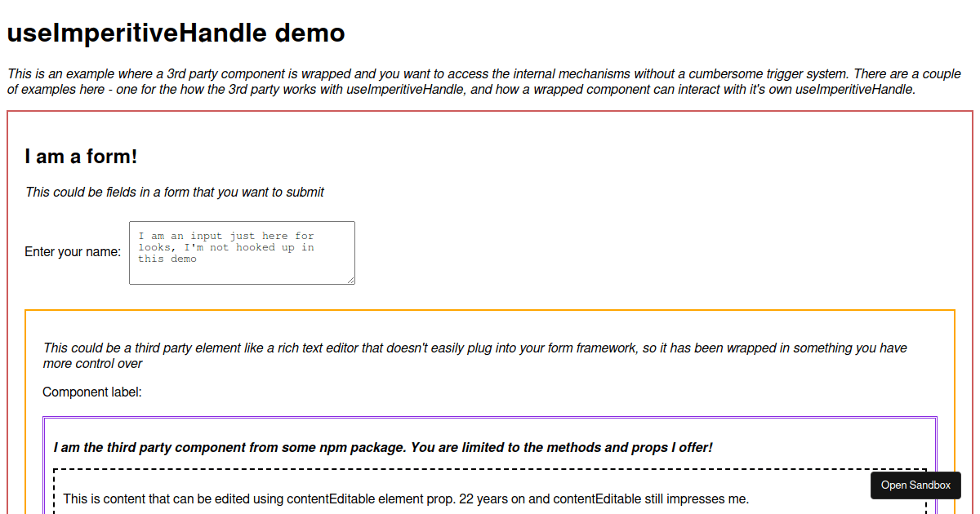Click inside the name textarea
980x514 pixels.
click(241, 253)
